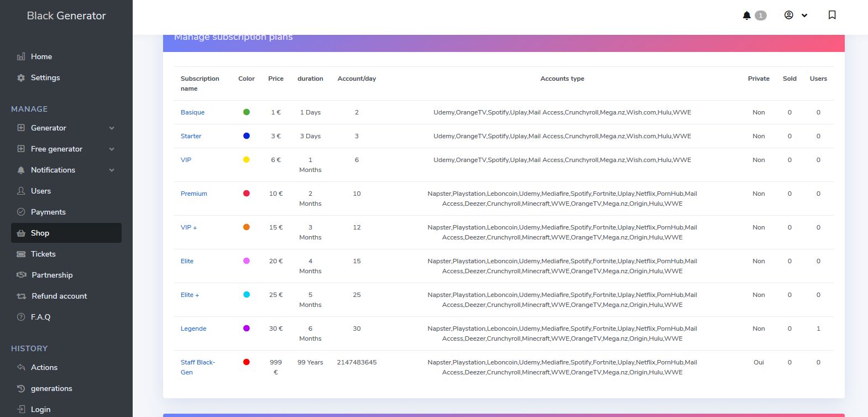Click the Settings gear icon
Image resolution: width=868 pixels, height=417 pixels.
[x=21, y=78]
